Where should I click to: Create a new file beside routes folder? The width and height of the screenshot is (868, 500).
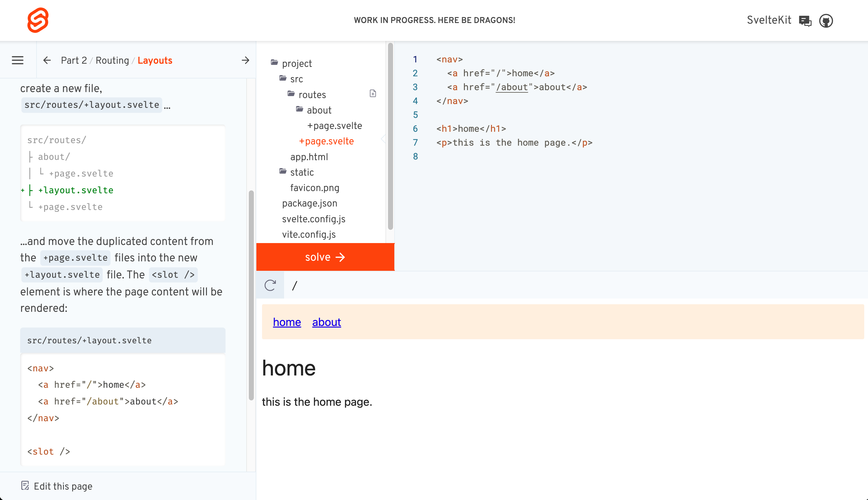[373, 93]
